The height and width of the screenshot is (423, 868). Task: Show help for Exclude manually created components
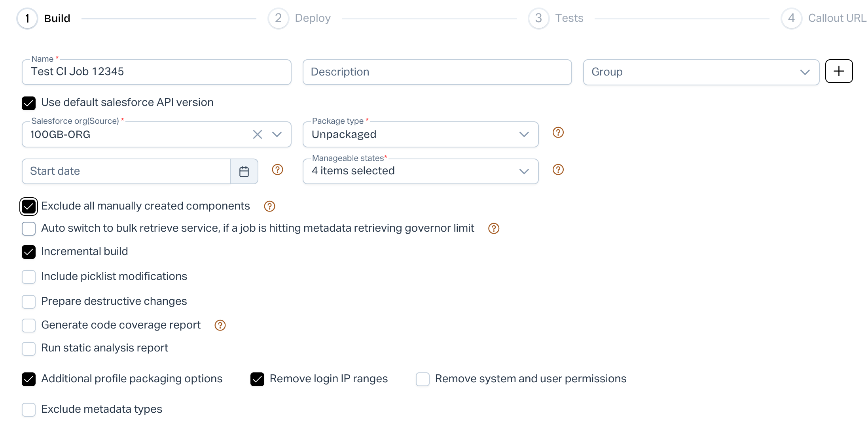[269, 206]
